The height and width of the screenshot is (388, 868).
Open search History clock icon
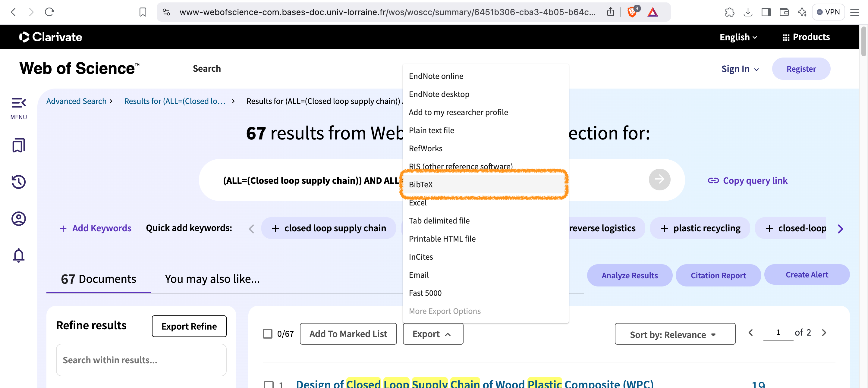coord(18,182)
